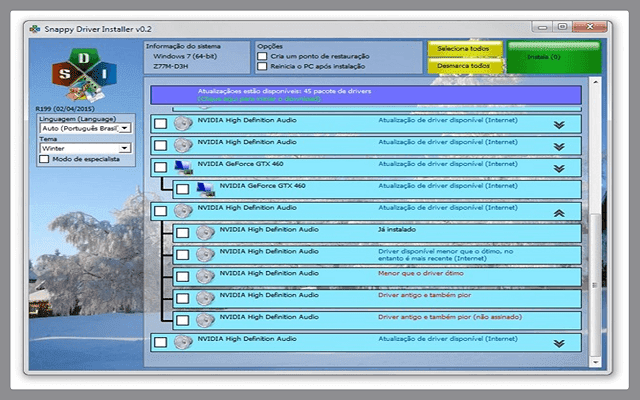Click the 'Já instalado' status text
The height and width of the screenshot is (400, 640).
(397, 229)
